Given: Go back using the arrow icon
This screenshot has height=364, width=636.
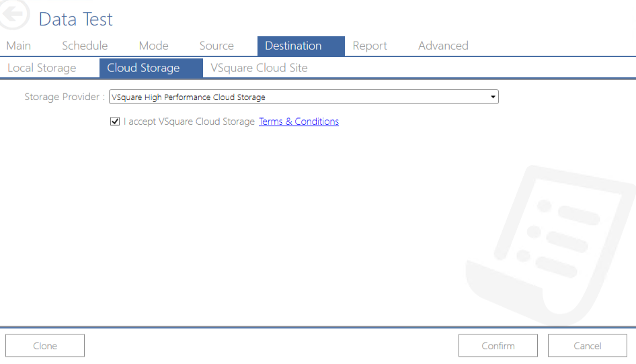Looking at the screenshot, I should [x=13, y=14].
